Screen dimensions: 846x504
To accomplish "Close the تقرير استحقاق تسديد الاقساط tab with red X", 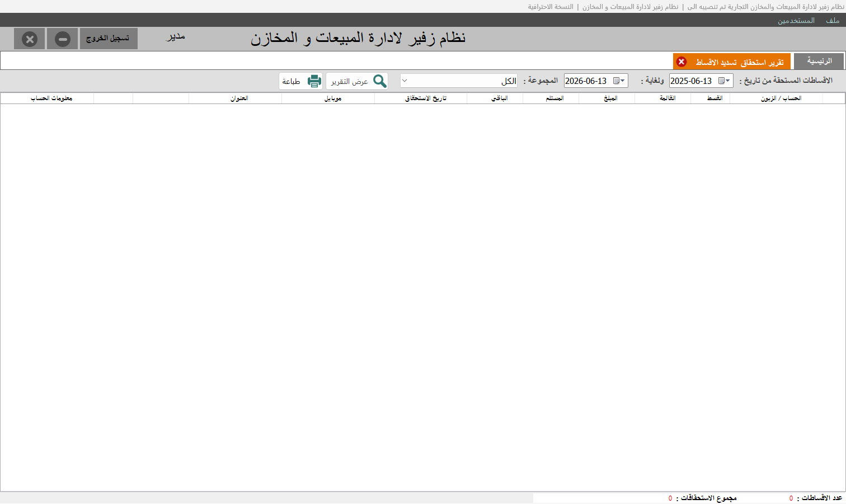I will (681, 62).
